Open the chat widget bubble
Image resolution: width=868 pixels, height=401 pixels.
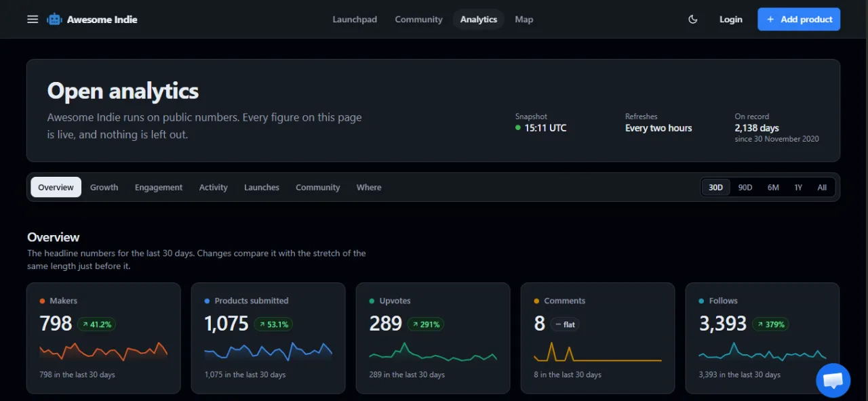(833, 380)
